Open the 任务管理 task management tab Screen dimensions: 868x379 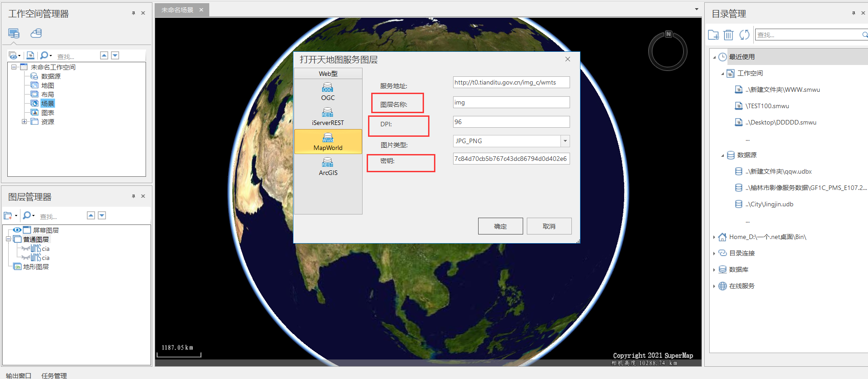54,375
